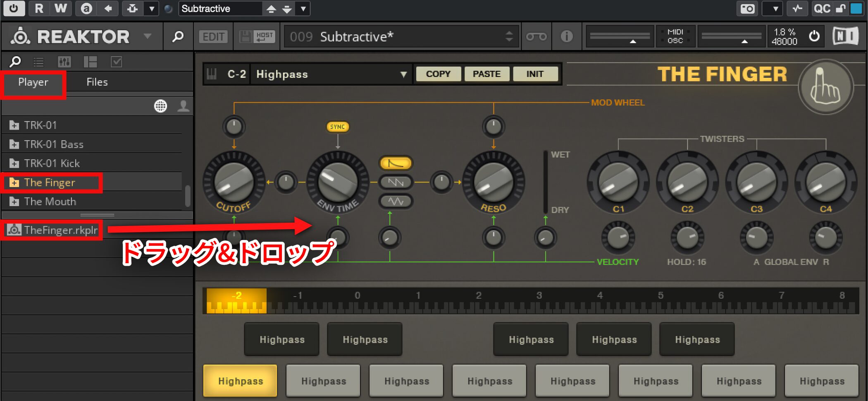Switch to the Player tab

33,82
